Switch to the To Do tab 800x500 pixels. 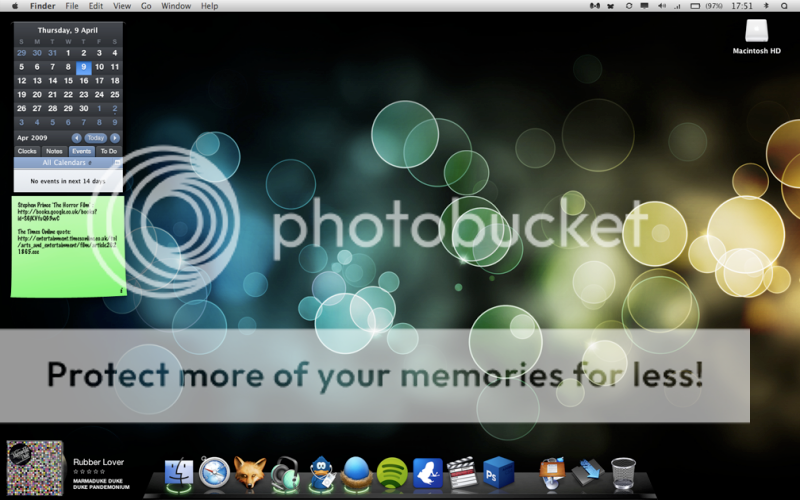tap(108, 151)
